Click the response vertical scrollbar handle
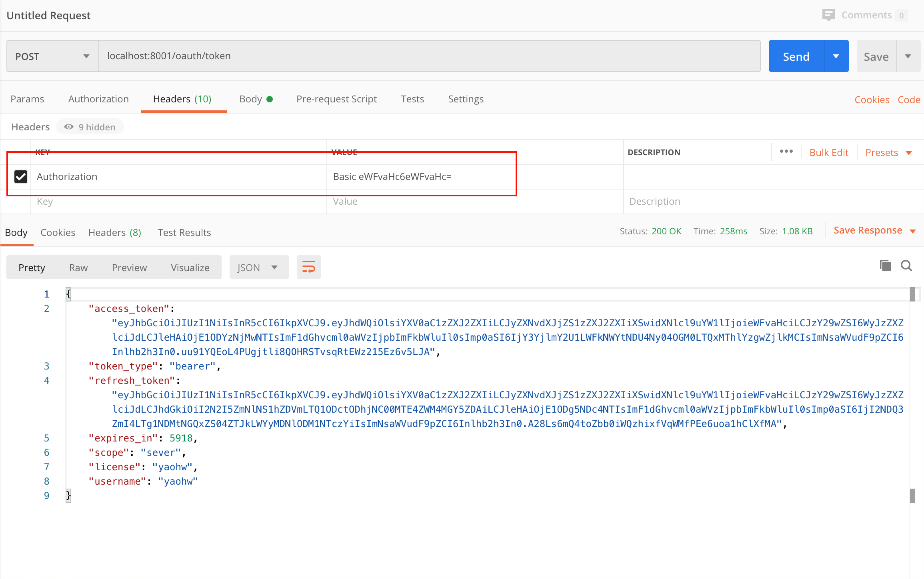Image resolution: width=924 pixels, height=579 pixels. (x=912, y=295)
